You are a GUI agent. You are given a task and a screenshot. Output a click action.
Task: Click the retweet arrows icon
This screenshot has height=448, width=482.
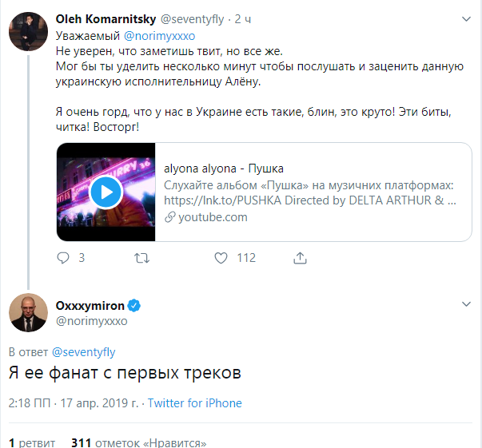point(141,258)
